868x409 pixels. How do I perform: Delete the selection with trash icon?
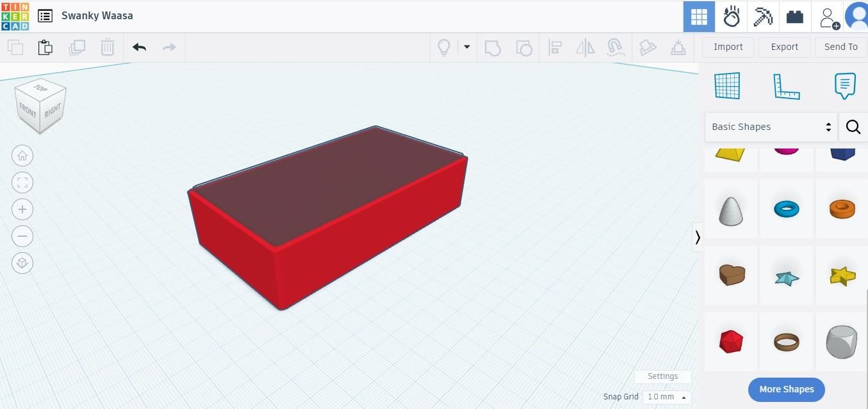tap(108, 47)
